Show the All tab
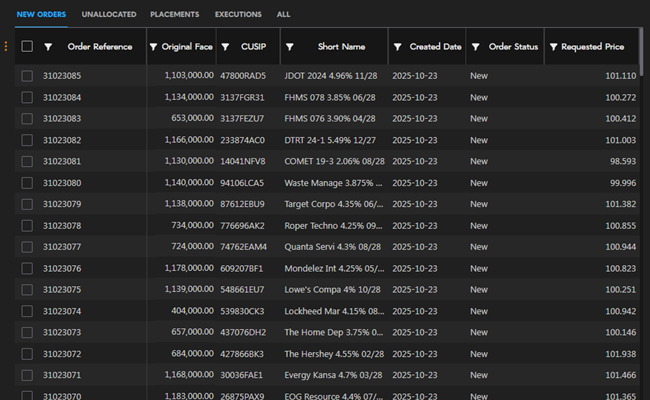Screen dimensions: 650x400 284,15
